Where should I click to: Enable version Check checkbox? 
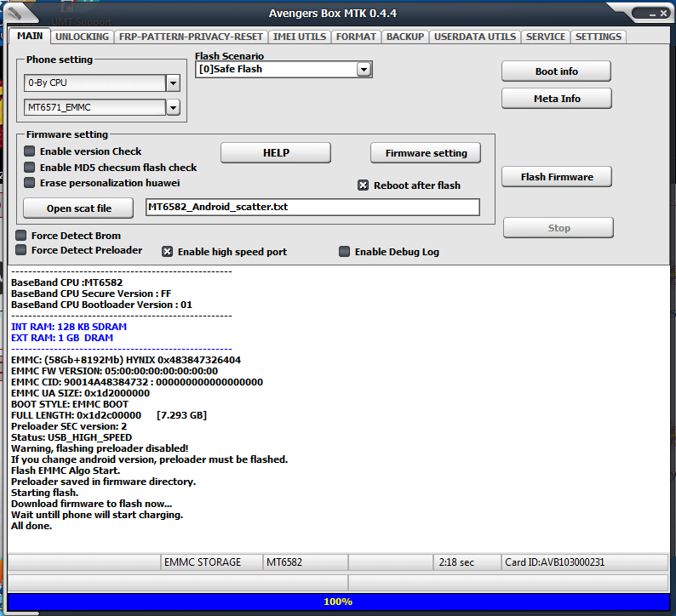pos(29,151)
